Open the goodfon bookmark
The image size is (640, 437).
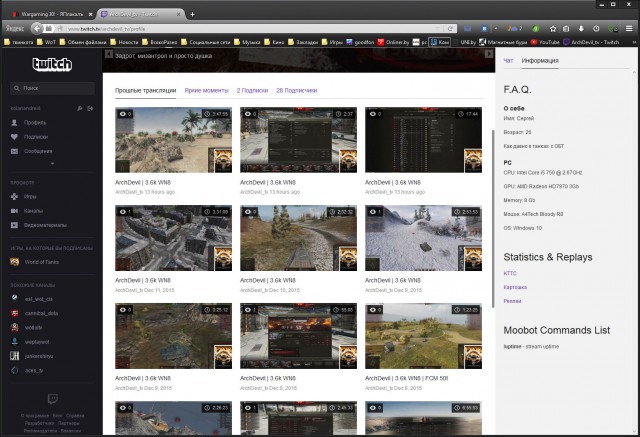360,42
